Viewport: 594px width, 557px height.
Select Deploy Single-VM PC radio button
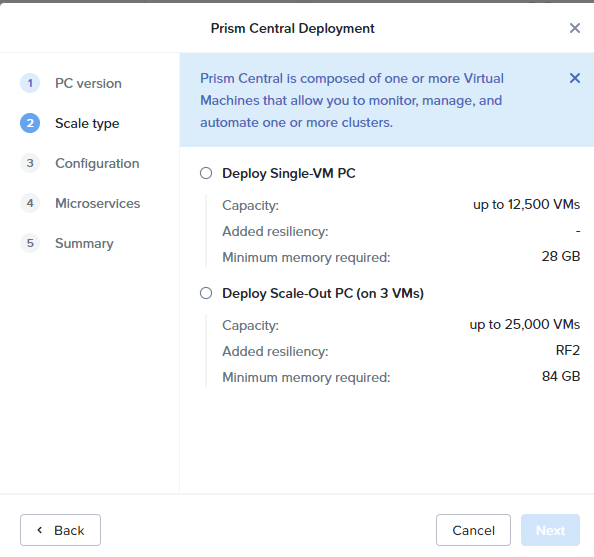pos(206,173)
